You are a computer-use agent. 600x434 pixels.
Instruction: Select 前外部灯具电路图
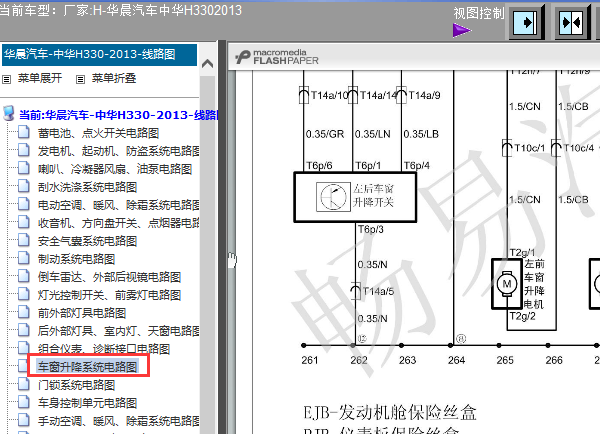82,313
